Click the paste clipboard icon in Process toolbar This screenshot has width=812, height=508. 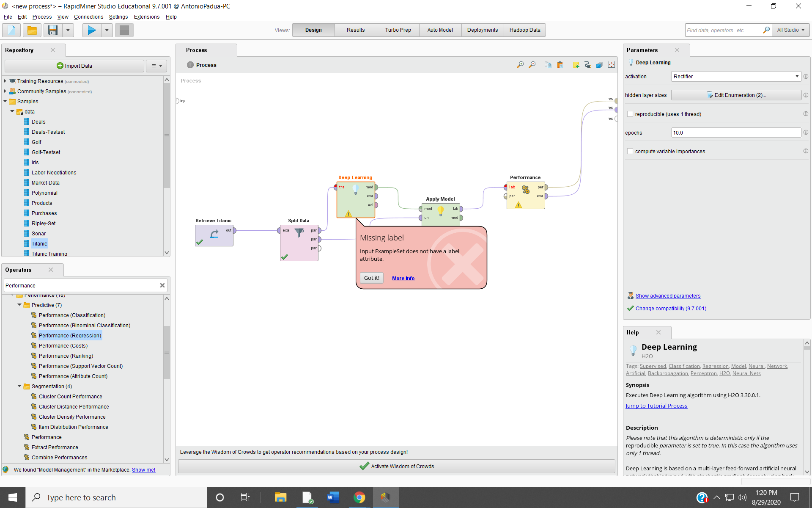[x=560, y=65]
